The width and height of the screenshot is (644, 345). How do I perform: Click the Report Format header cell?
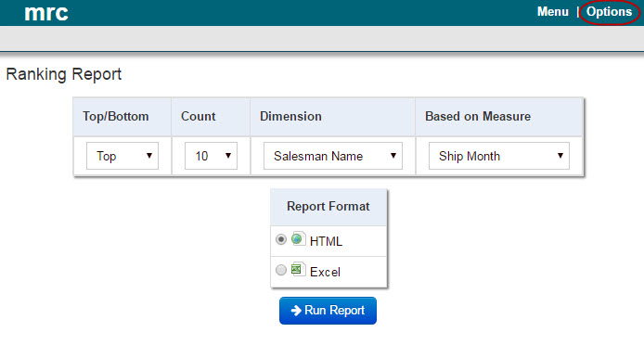[328, 207]
